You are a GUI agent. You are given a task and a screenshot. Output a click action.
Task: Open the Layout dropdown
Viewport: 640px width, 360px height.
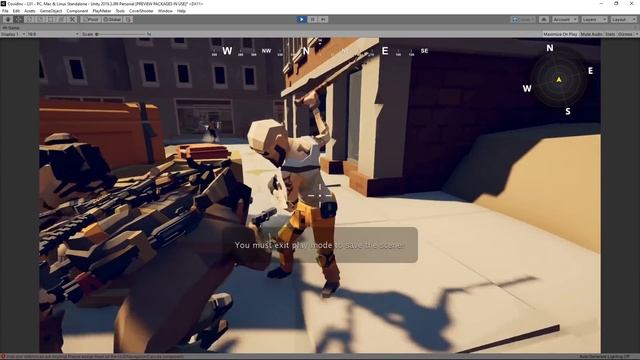point(624,19)
